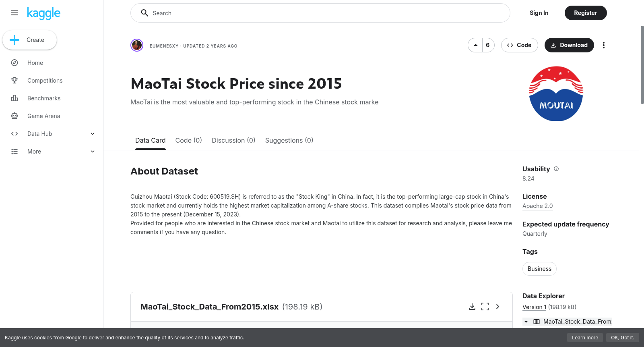The height and width of the screenshot is (347, 644).
Task: Click the Data Hub code icon
Action: 14,134
